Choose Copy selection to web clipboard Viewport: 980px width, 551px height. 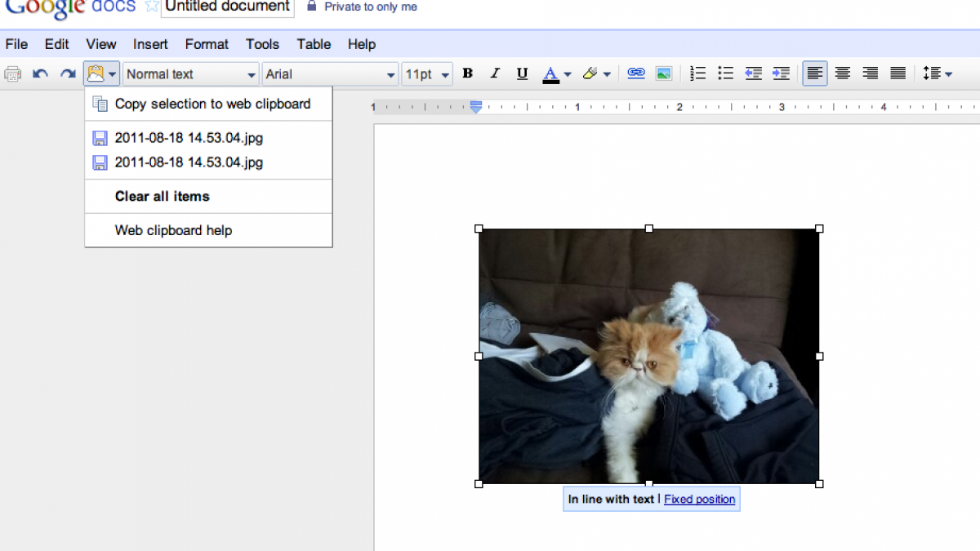pyautogui.click(x=212, y=104)
